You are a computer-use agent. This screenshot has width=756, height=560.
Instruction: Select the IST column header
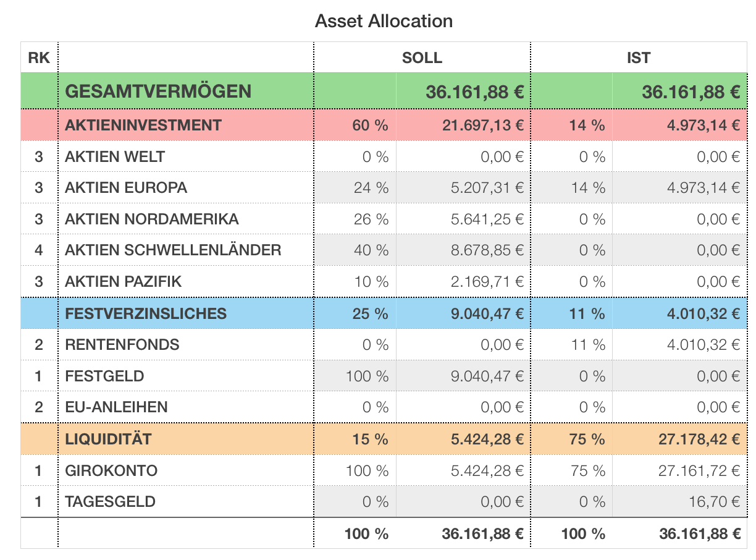tap(638, 58)
